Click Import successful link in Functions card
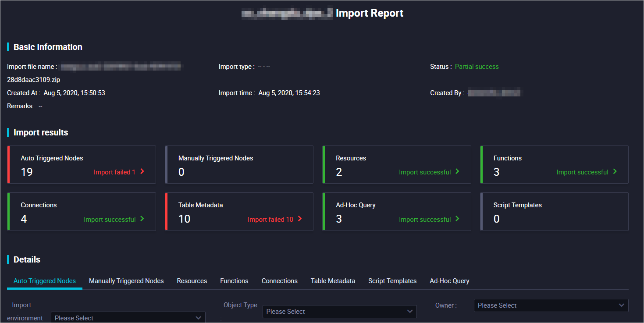The height and width of the screenshot is (323, 644). click(x=583, y=172)
